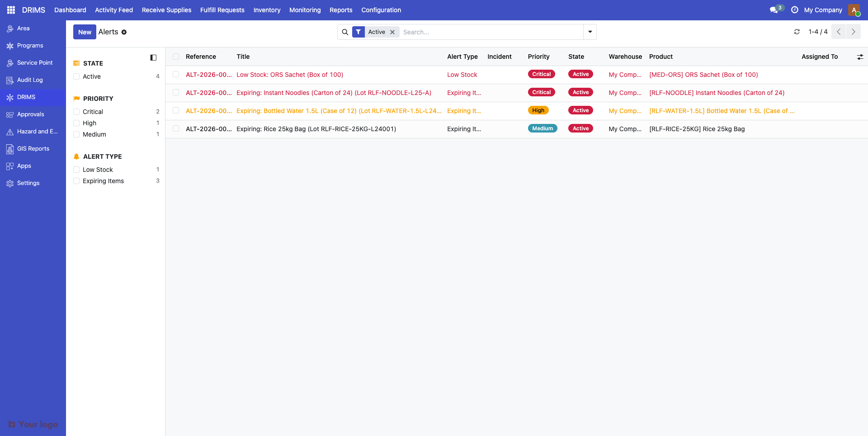Click the search magnifier icon
Image resolution: width=868 pixels, height=436 pixels.
click(345, 32)
